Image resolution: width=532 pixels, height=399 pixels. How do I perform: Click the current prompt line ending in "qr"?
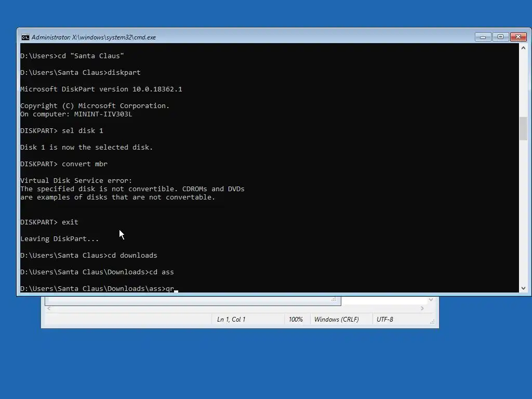(99, 288)
